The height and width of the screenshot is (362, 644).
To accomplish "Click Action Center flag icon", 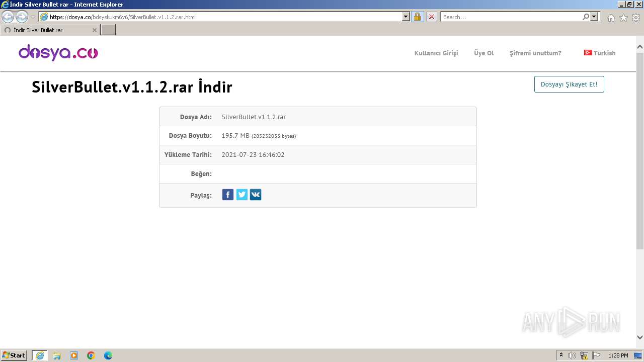I will pyautogui.click(x=596, y=355).
